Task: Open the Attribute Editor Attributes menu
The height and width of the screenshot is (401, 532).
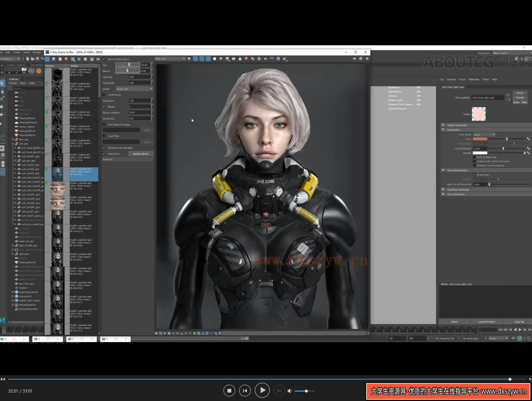Action: pyautogui.click(x=474, y=80)
